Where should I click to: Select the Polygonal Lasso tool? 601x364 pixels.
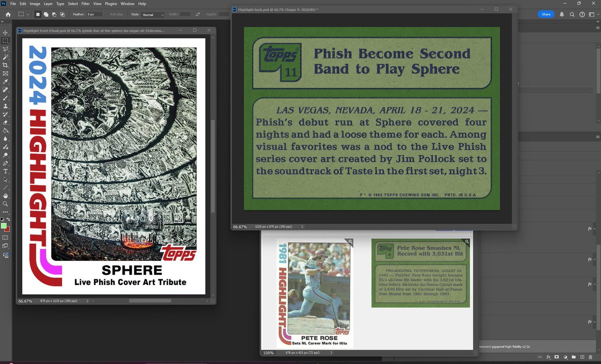click(6, 49)
